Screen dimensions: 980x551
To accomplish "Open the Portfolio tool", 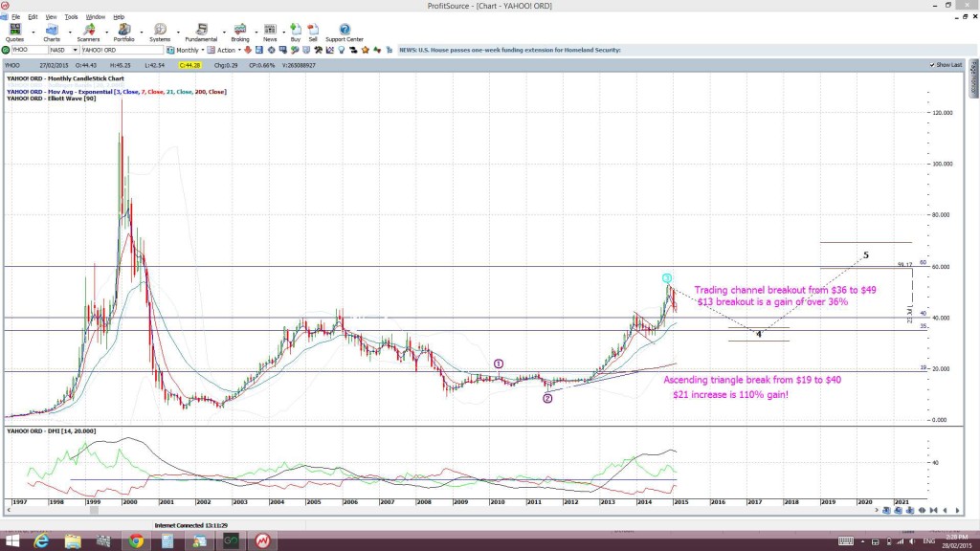I will 123,32.
